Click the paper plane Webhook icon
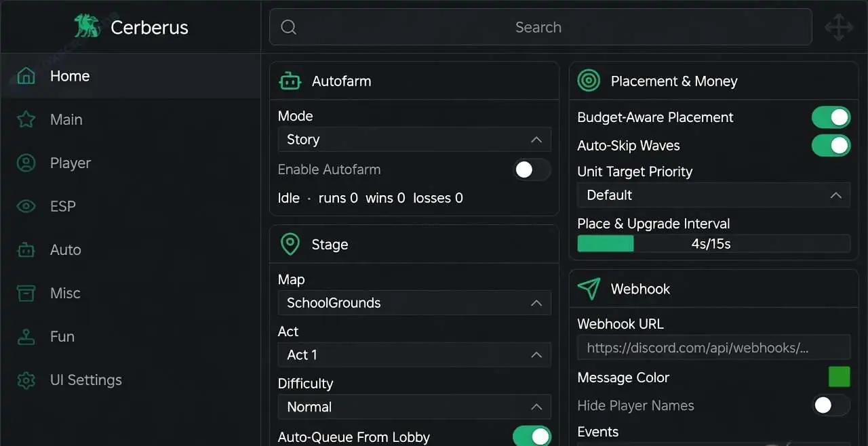 [589, 289]
